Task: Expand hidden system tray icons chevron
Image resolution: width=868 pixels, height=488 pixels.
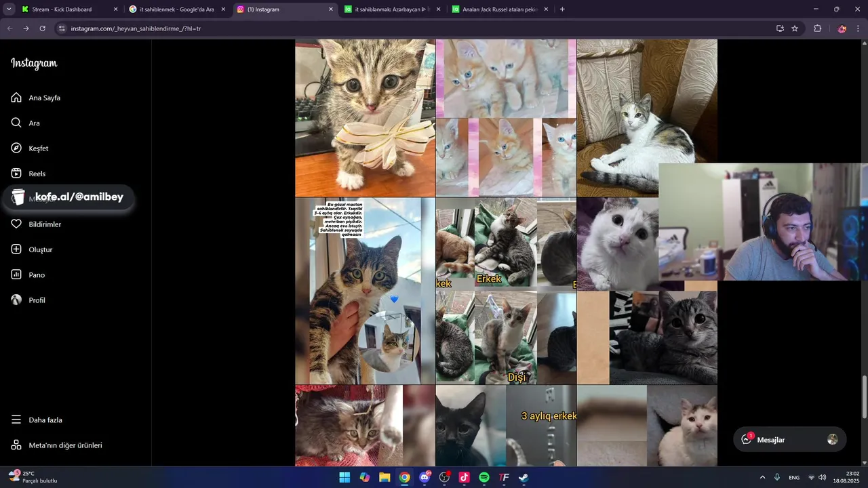Action: click(762, 477)
